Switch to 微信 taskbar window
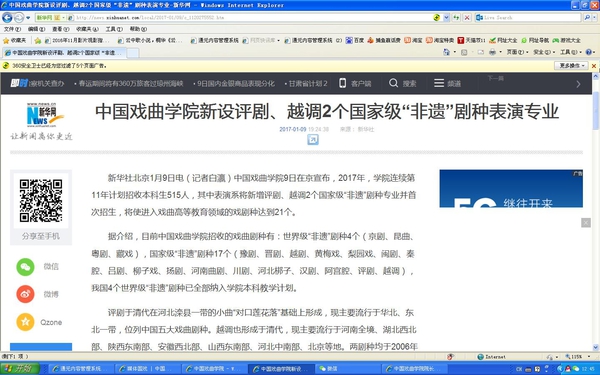 [346, 368]
